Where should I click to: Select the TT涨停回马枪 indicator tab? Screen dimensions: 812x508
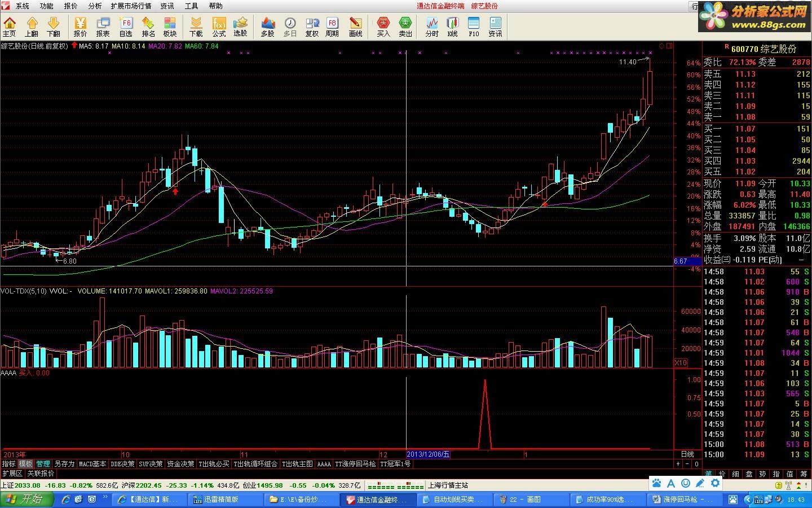(355, 463)
